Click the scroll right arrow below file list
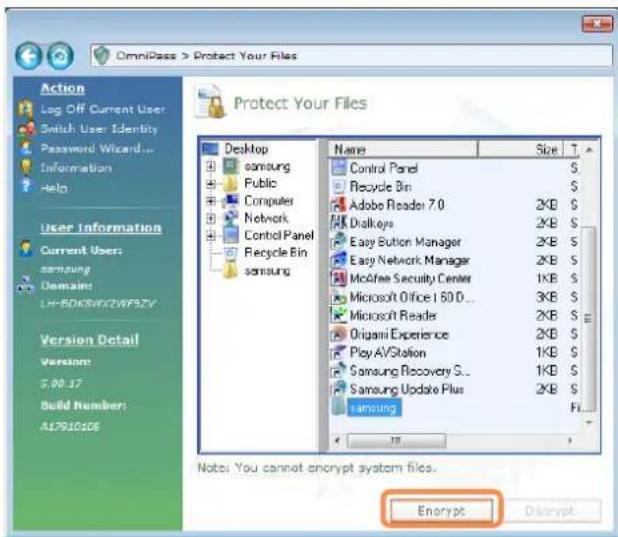618x537 pixels. point(570,440)
